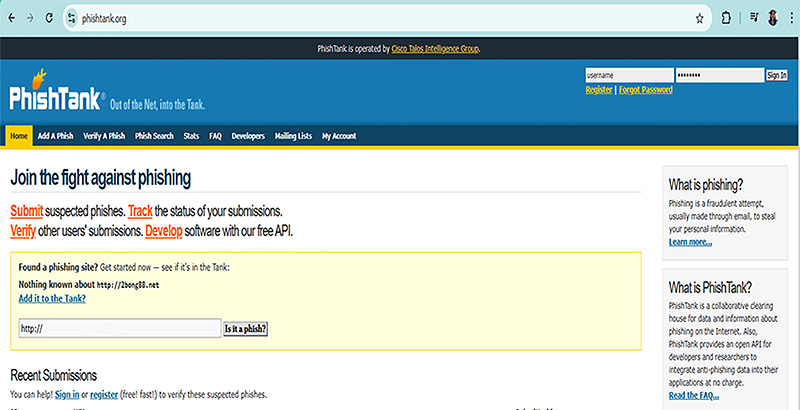Click the Is it a phish? button

click(245, 329)
